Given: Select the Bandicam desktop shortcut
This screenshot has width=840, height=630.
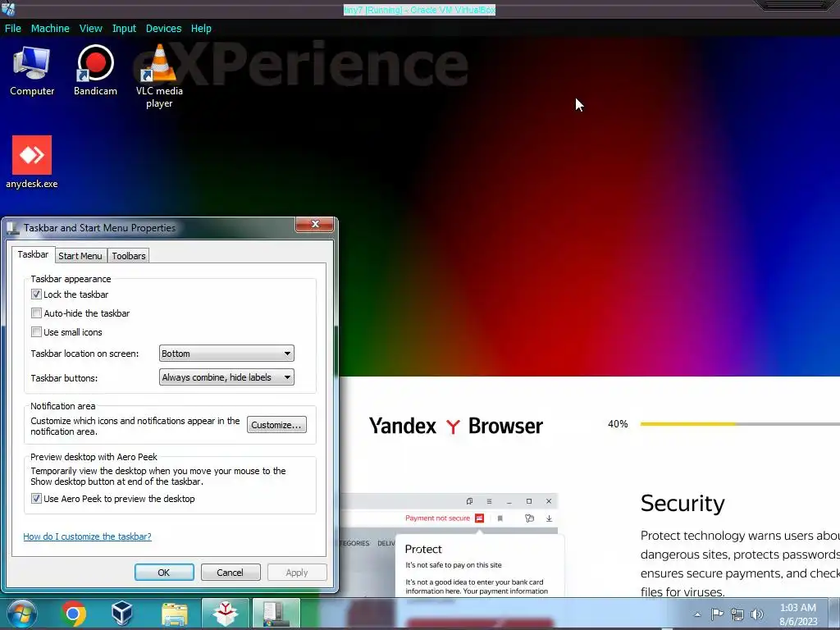Looking at the screenshot, I should pyautogui.click(x=95, y=71).
